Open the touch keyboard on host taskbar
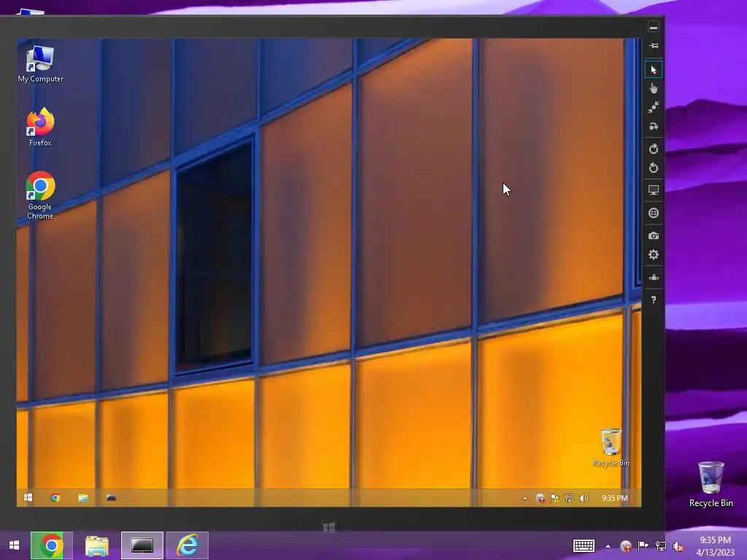The height and width of the screenshot is (560, 747). pyautogui.click(x=584, y=545)
